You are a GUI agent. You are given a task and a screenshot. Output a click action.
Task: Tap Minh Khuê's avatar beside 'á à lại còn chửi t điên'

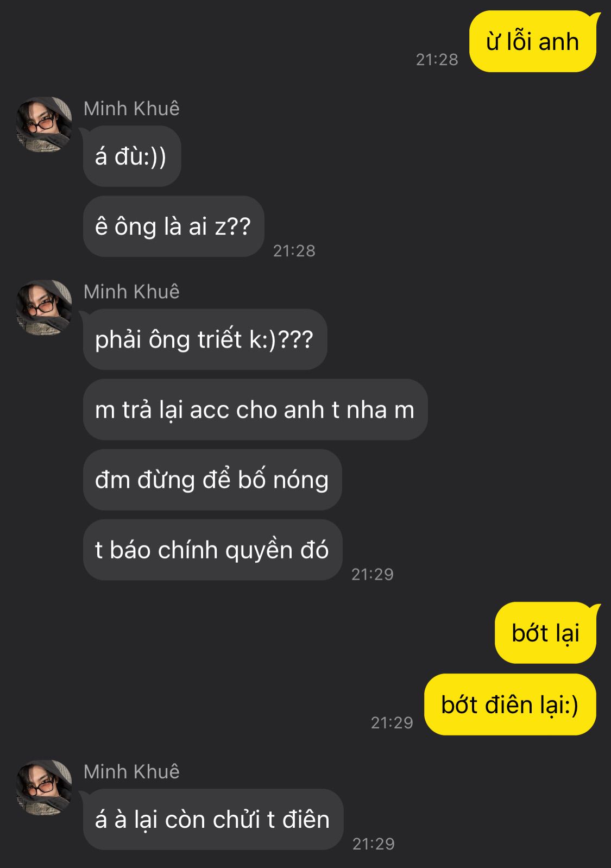[x=44, y=788]
